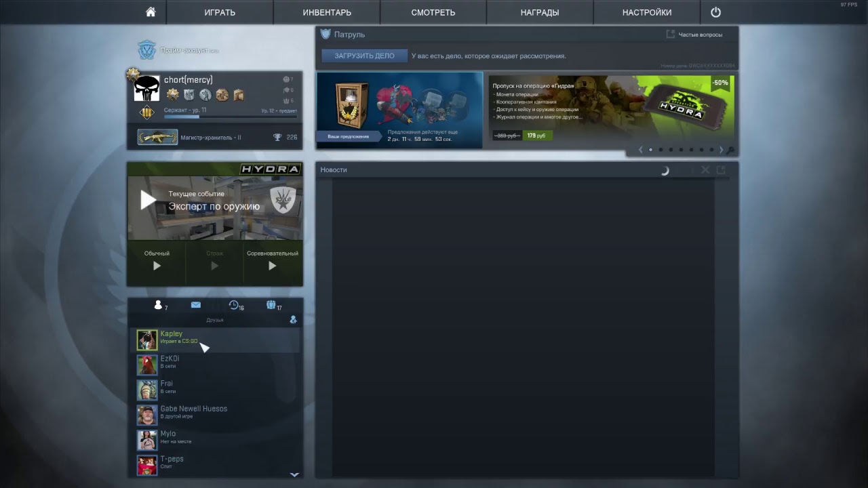This screenshot has height=488, width=868.
Task: Select friend Frai
Action: (x=215, y=390)
